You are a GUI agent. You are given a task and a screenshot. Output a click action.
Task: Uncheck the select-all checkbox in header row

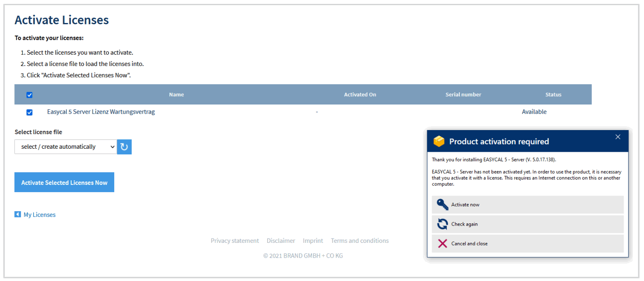point(29,95)
